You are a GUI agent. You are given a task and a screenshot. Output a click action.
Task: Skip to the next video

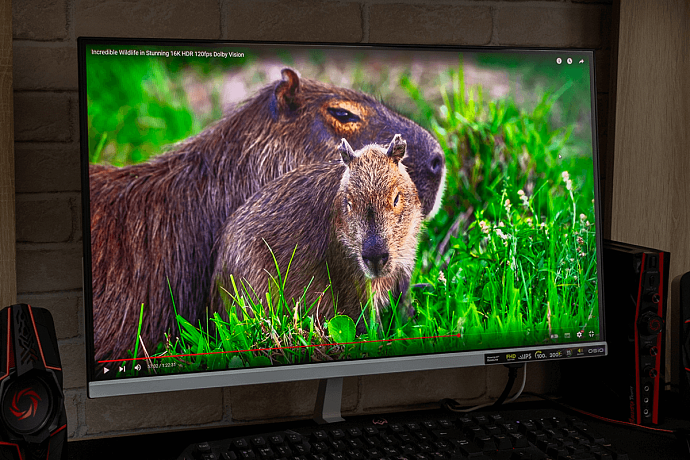(122, 368)
